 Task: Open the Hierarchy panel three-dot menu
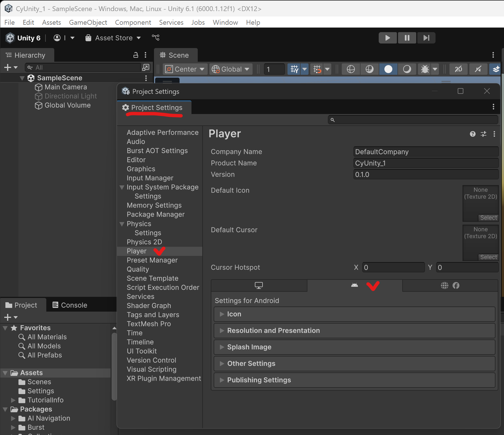point(145,55)
